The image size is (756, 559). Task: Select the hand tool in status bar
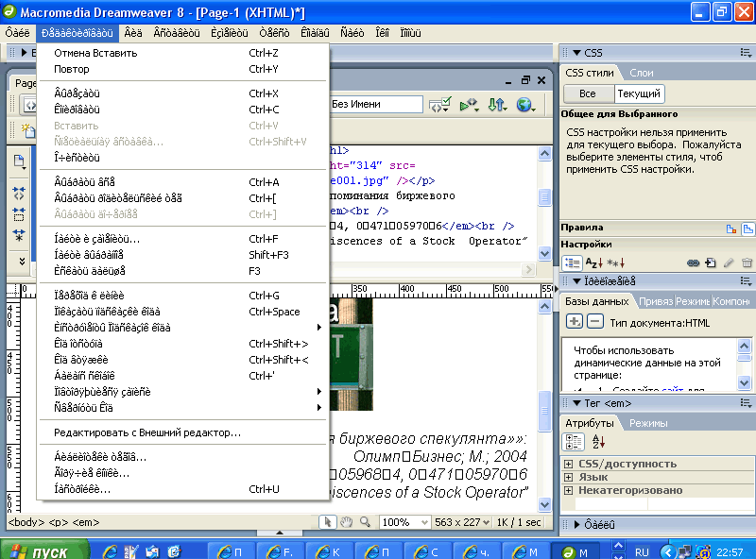pos(346,522)
